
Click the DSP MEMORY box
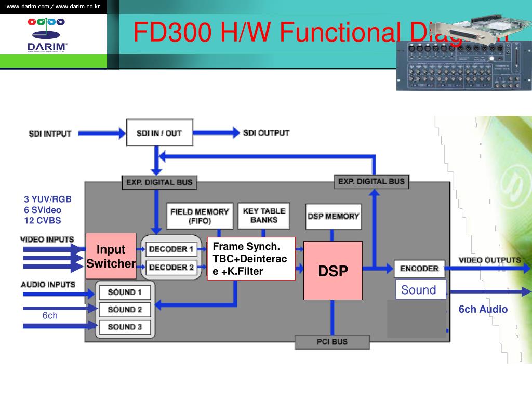(x=333, y=217)
